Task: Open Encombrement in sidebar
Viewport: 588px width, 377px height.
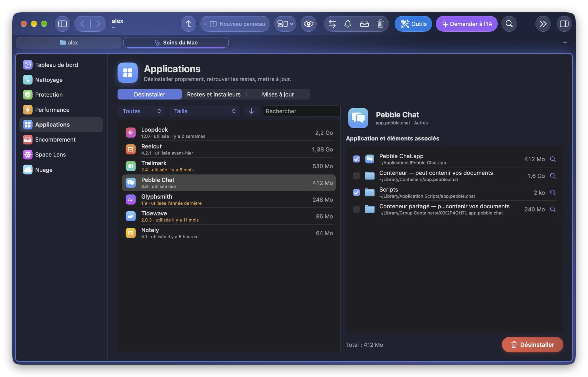Action: coord(61,140)
